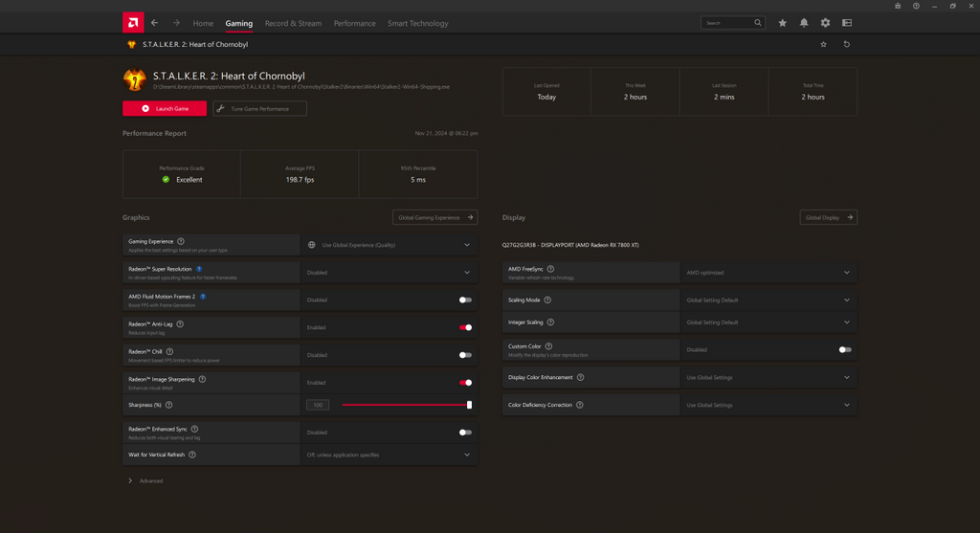This screenshot has height=533, width=980.
Task: Click the Tune Game Performance button
Action: [x=259, y=109]
